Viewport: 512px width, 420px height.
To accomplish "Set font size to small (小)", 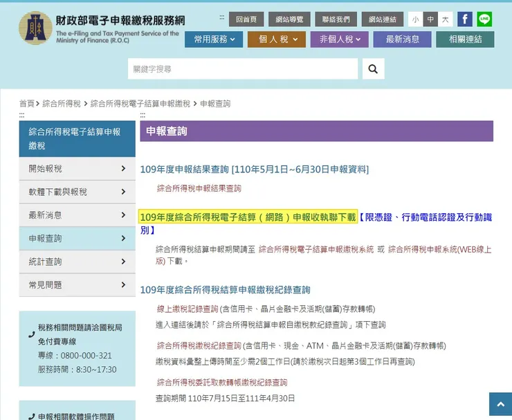I will coord(415,19).
